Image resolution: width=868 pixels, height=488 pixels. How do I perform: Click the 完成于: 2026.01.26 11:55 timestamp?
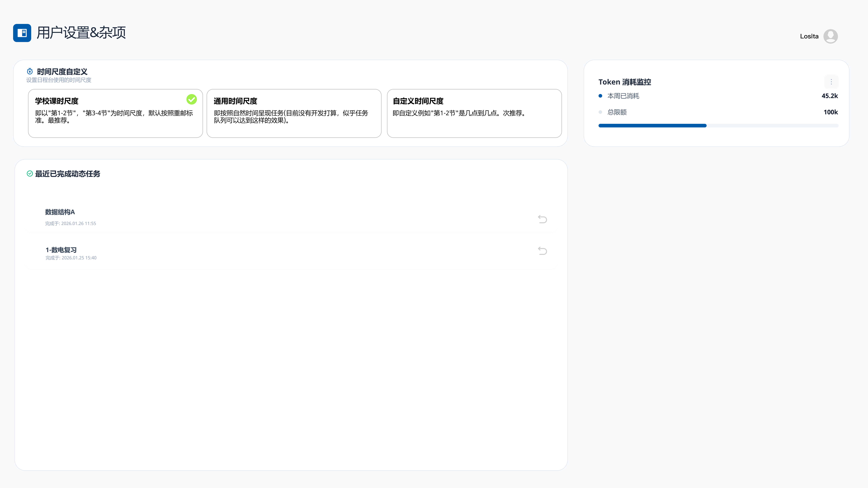[x=71, y=224]
